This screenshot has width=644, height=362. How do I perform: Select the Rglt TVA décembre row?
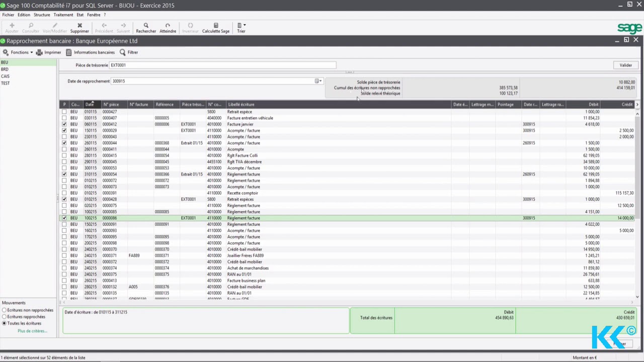pos(347,162)
